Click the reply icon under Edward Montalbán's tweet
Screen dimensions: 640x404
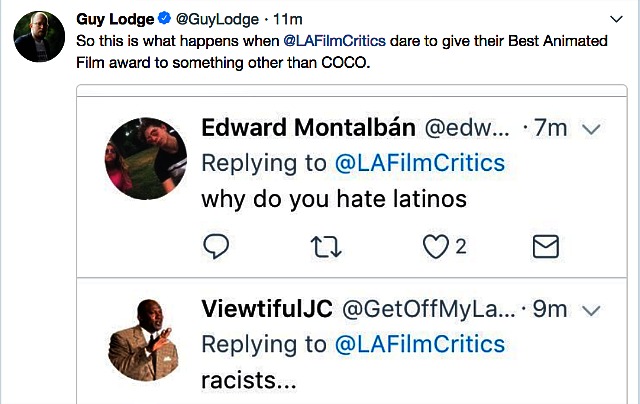[x=216, y=246]
